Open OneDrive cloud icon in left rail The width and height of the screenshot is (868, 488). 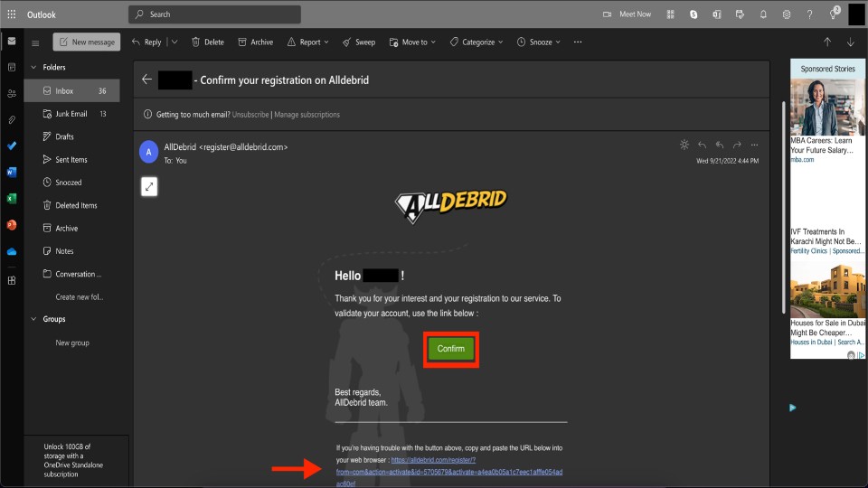point(12,251)
